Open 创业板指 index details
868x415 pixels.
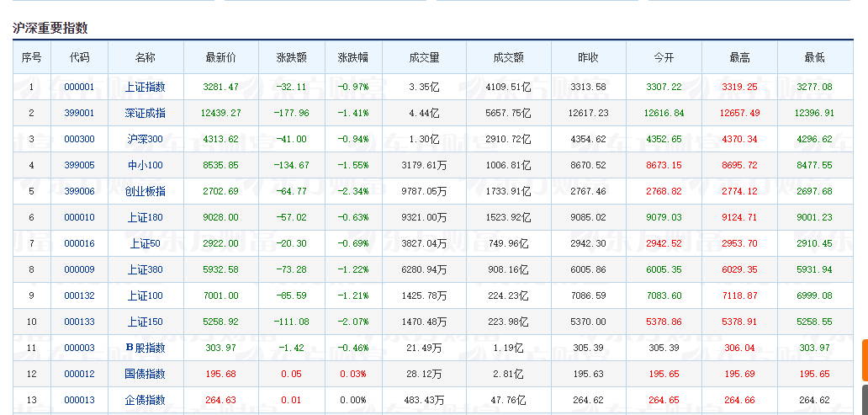pyautogui.click(x=145, y=191)
